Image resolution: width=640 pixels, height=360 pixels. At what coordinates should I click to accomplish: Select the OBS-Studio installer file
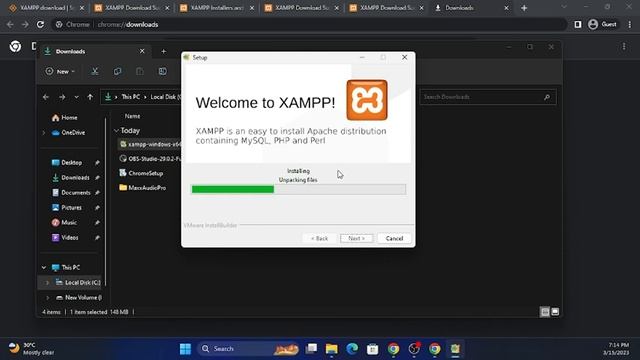point(150,158)
